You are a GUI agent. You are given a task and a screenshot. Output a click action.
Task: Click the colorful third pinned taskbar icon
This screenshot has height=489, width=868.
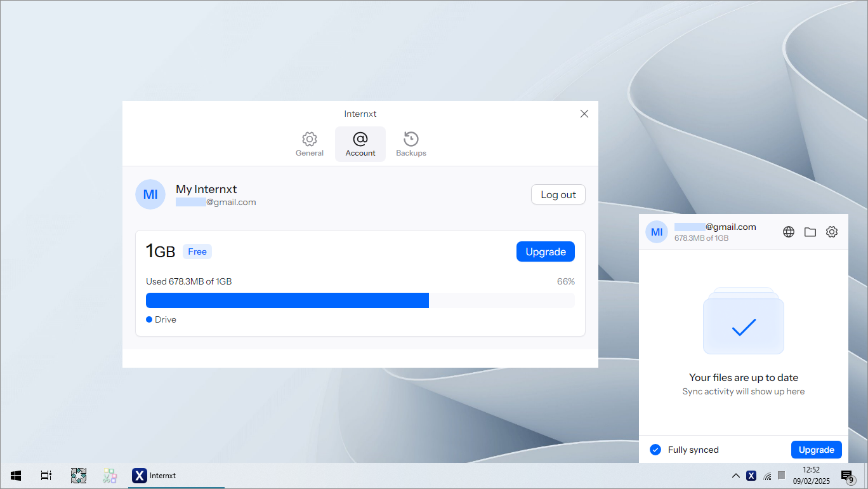pos(110,475)
